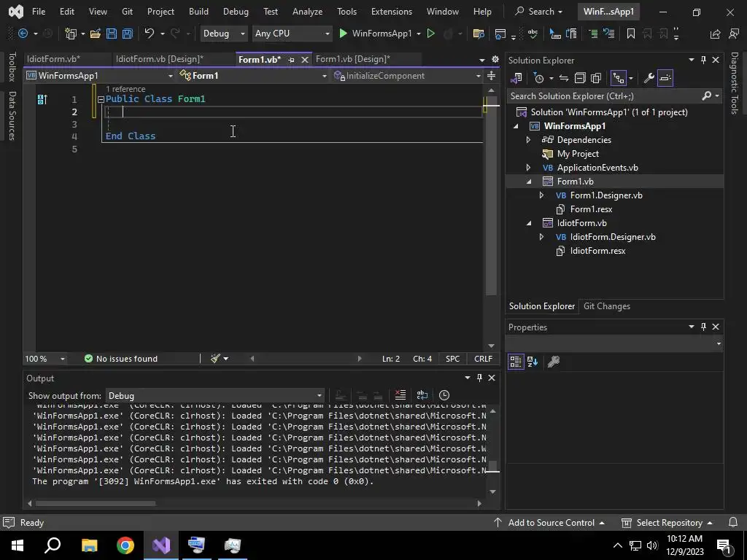Viewport: 747px width, 560px height.
Task: Switch to Form1.vb [Design] tab
Action: pyautogui.click(x=353, y=59)
